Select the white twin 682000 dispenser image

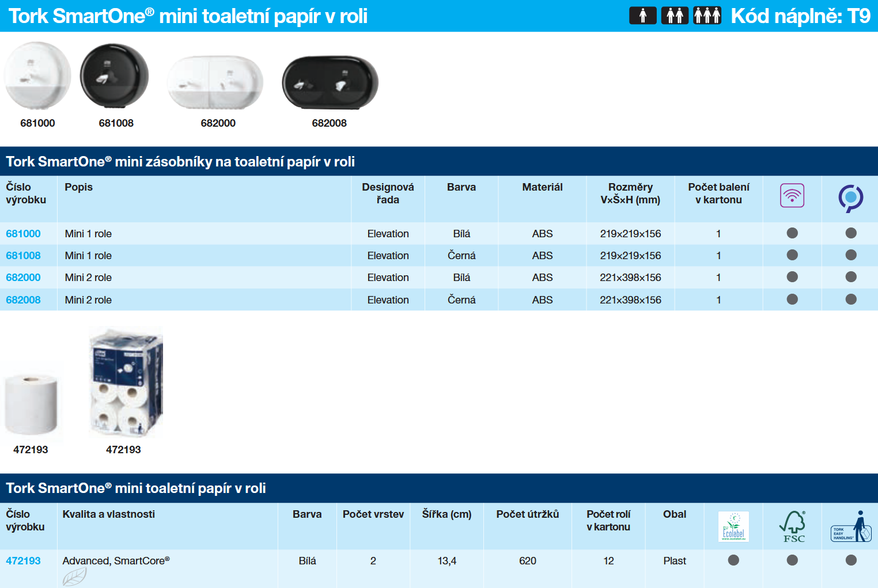[215, 82]
